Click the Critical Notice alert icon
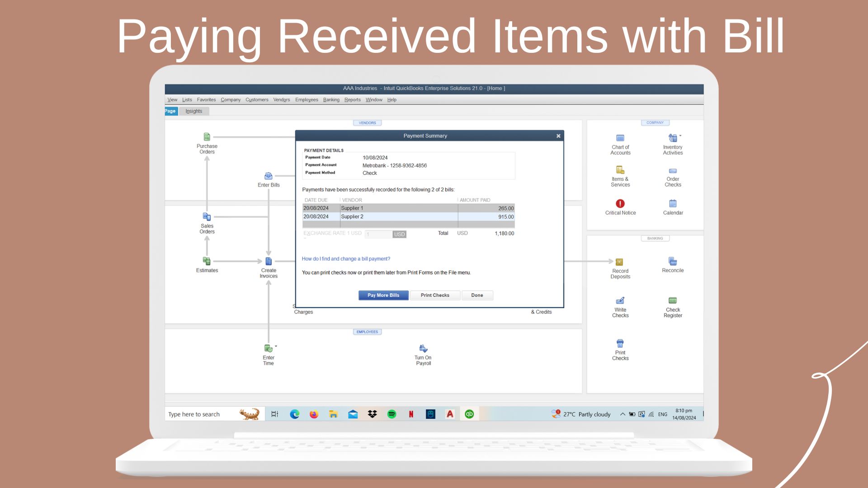Viewport: 868px width, 488px height. [620, 204]
